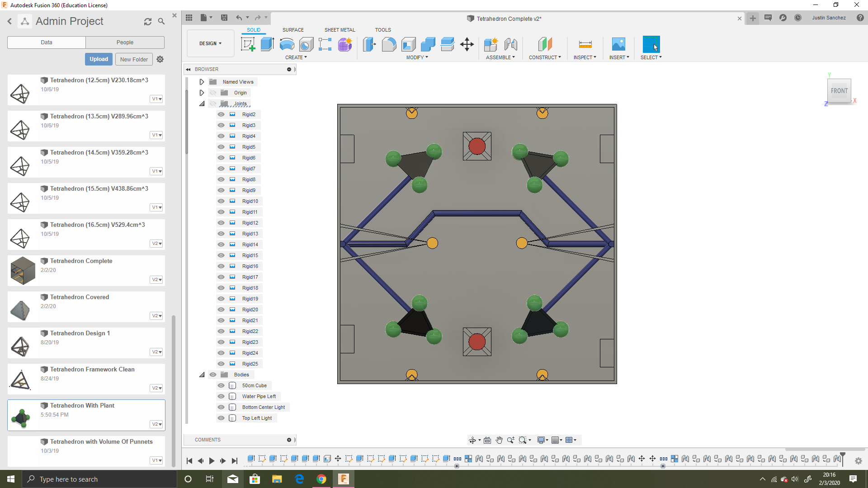The image size is (868, 488).
Task: Select the Move/Copy arrows tool
Action: pos(467,44)
